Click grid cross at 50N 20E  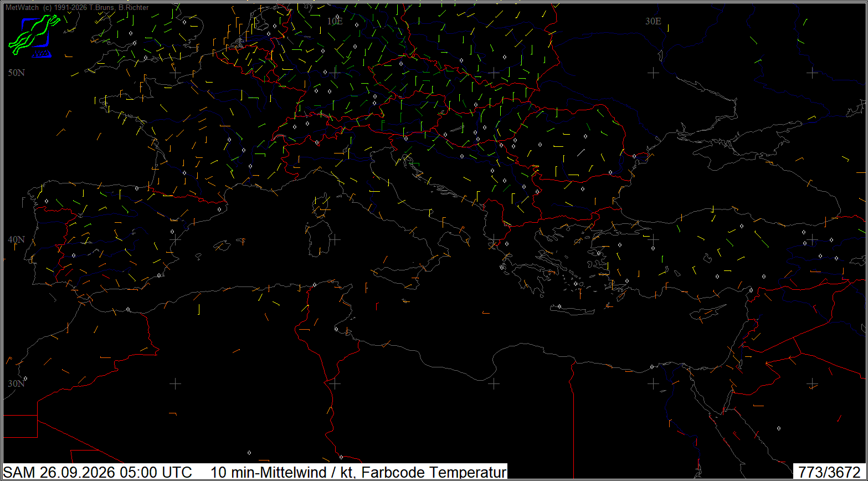494,73
